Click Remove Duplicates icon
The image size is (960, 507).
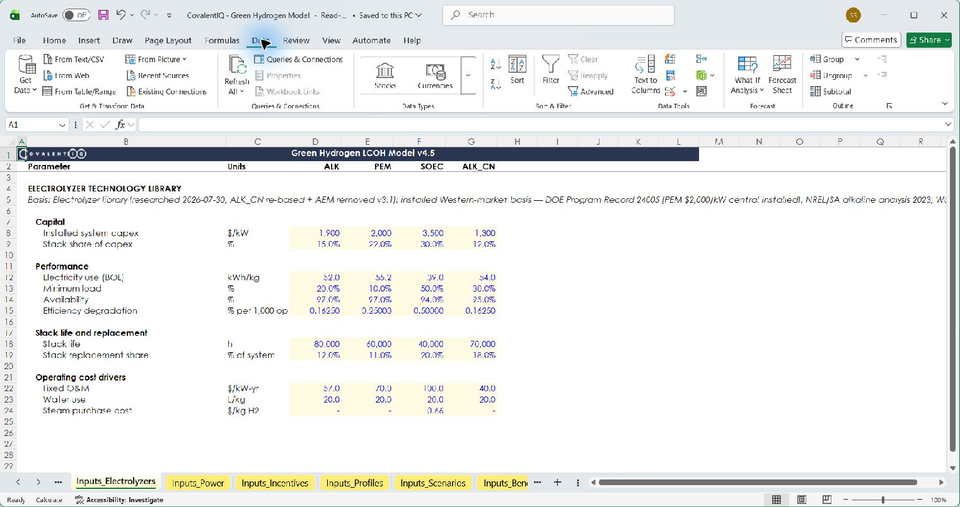point(670,75)
